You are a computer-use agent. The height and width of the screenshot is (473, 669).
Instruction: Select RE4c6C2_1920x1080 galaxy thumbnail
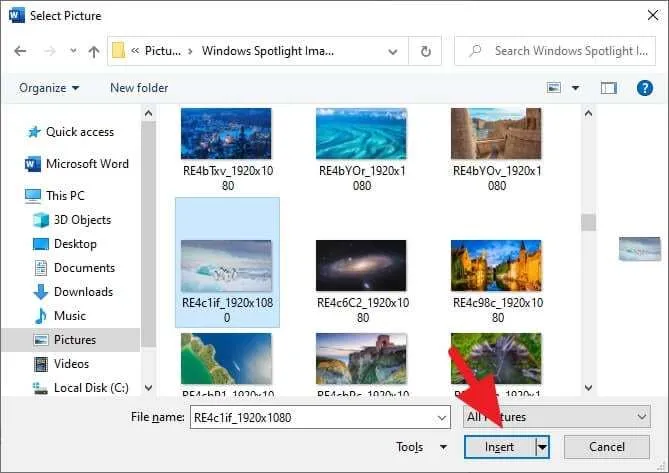tap(361, 266)
